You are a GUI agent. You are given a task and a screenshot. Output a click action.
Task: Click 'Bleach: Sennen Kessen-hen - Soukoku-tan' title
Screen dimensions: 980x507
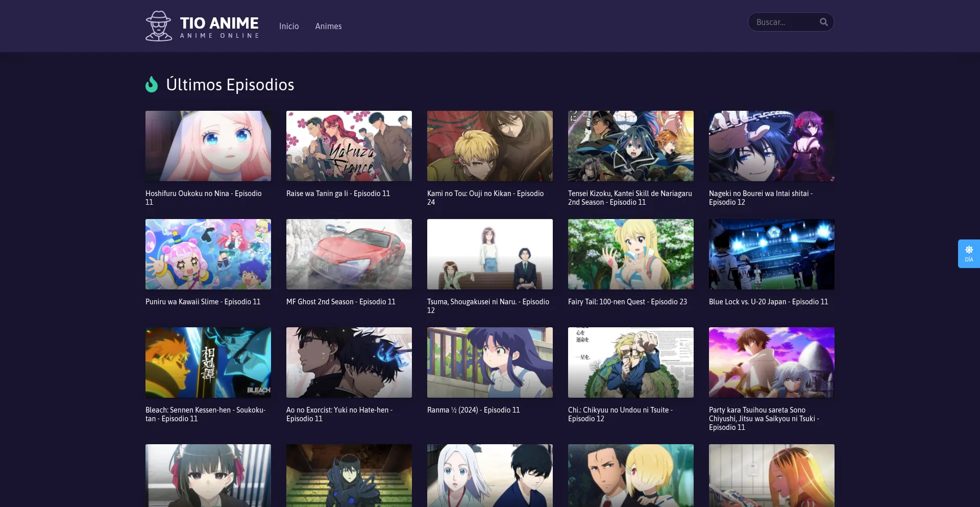206,414
